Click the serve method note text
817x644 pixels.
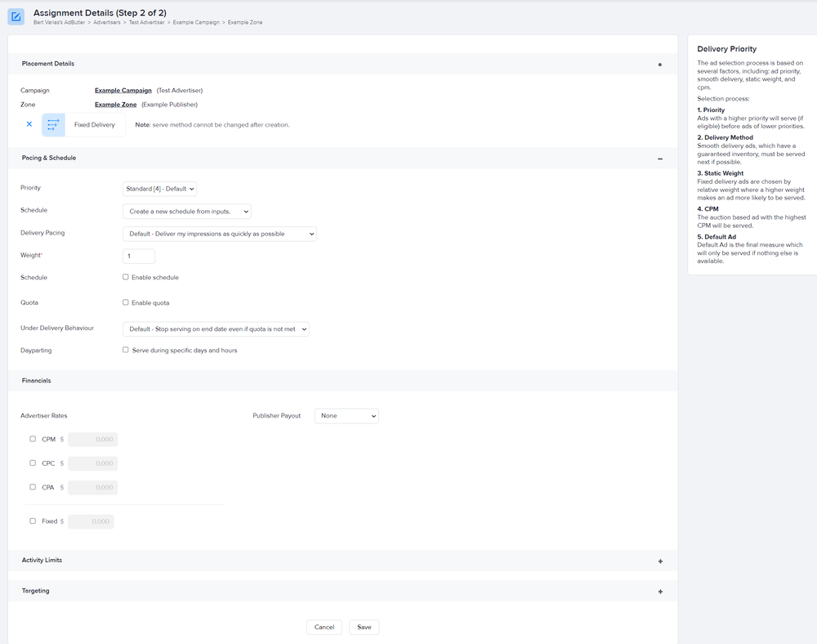[x=212, y=125]
